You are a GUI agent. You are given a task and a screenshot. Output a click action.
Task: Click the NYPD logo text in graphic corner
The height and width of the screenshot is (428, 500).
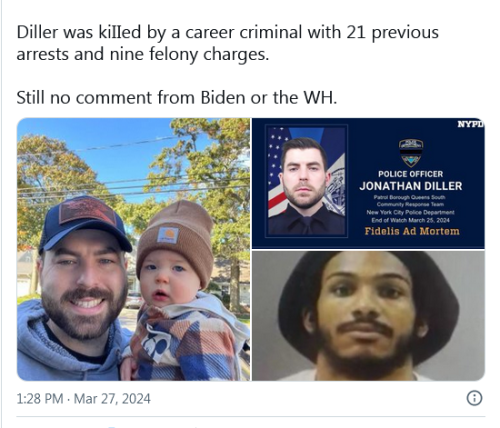tap(471, 124)
